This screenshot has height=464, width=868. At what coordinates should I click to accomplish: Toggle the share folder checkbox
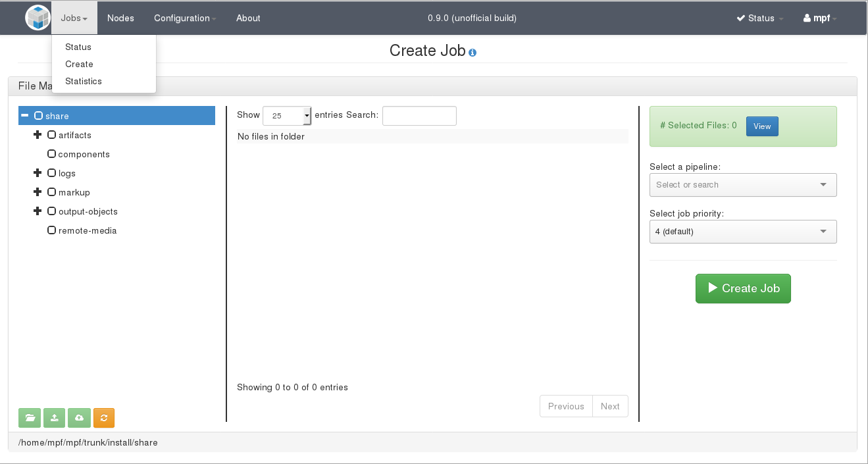[39, 116]
